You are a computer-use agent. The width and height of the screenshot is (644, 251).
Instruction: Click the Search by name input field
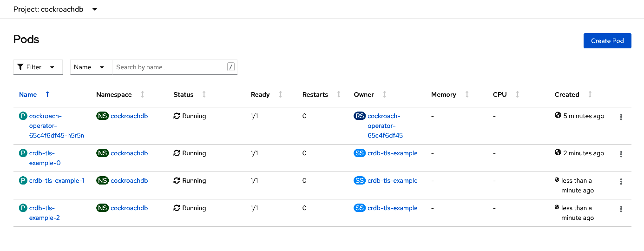click(170, 67)
